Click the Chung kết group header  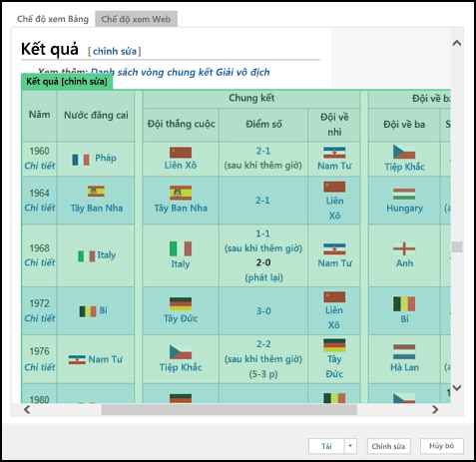251,98
